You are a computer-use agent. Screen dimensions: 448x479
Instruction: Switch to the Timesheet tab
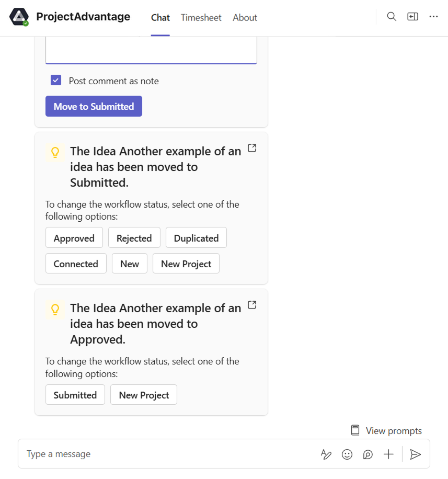201,18
